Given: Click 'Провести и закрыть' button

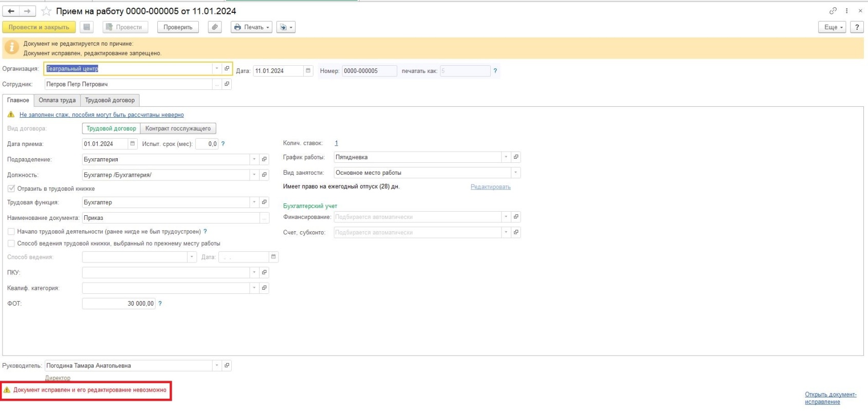Looking at the screenshot, I should (39, 27).
